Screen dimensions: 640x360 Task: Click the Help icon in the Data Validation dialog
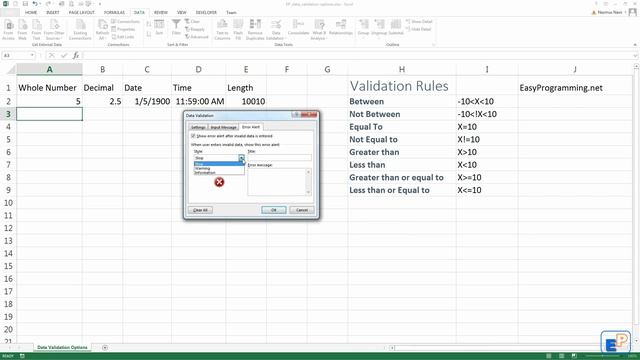point(296,115)
